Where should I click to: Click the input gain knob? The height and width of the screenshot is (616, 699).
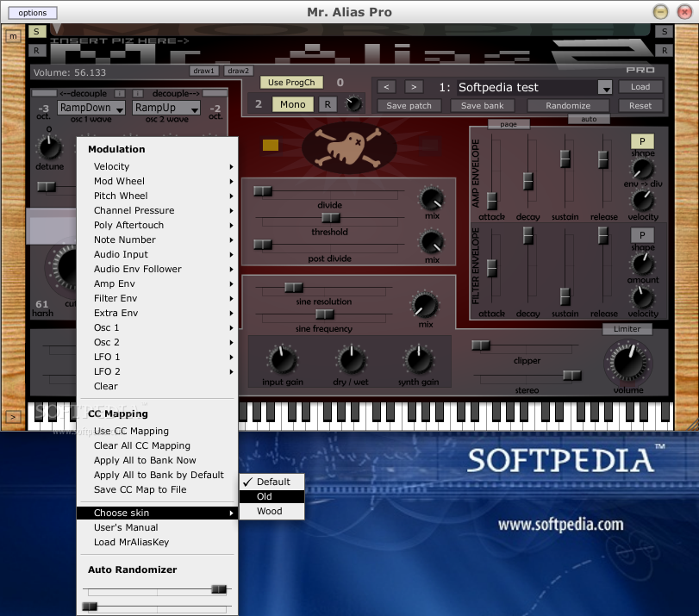coord(282,360)
